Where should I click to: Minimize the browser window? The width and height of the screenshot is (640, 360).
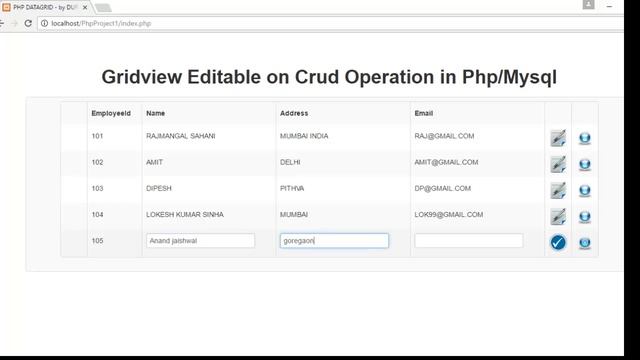pyautogui.click(x=609, y=6)
